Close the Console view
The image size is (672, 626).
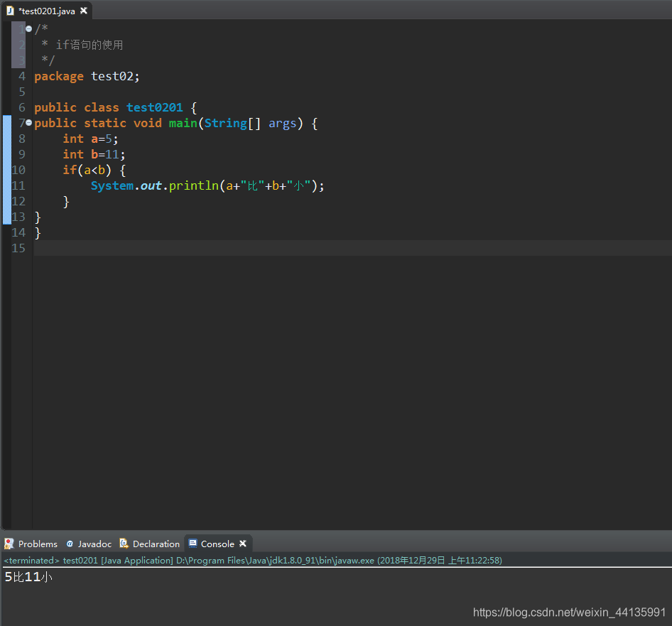point(243,544)
